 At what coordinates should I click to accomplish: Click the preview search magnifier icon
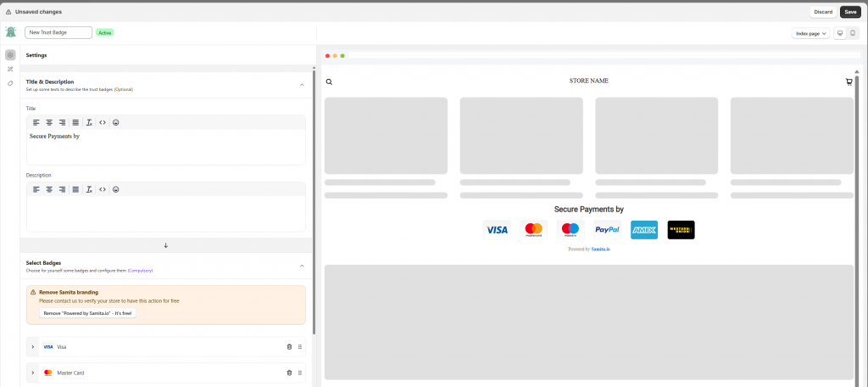[x=329, y=82]
